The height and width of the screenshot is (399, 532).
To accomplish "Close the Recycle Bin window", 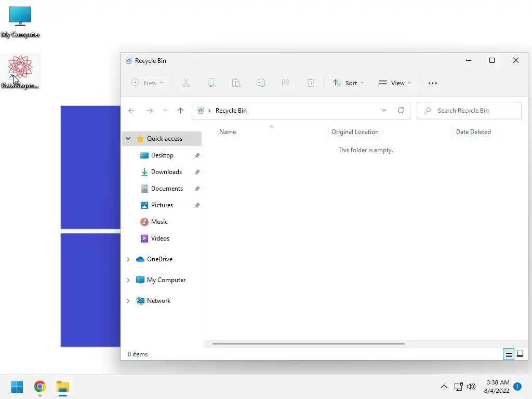I will [516, 60].
